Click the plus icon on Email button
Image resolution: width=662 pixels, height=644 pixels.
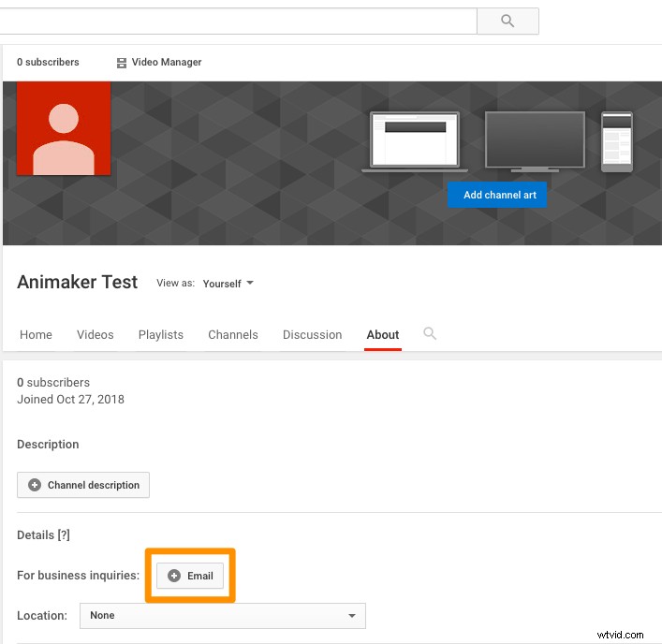174,576
